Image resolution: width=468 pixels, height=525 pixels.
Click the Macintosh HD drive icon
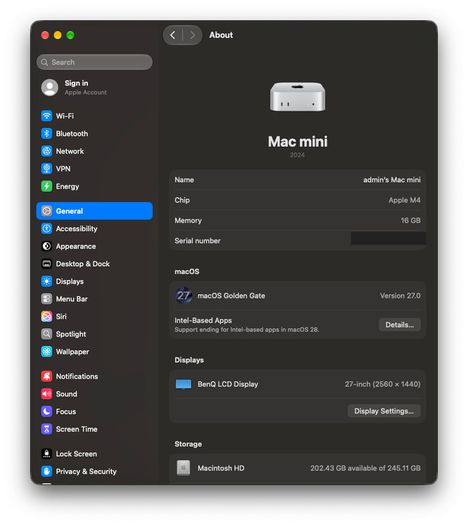point(183,468)
